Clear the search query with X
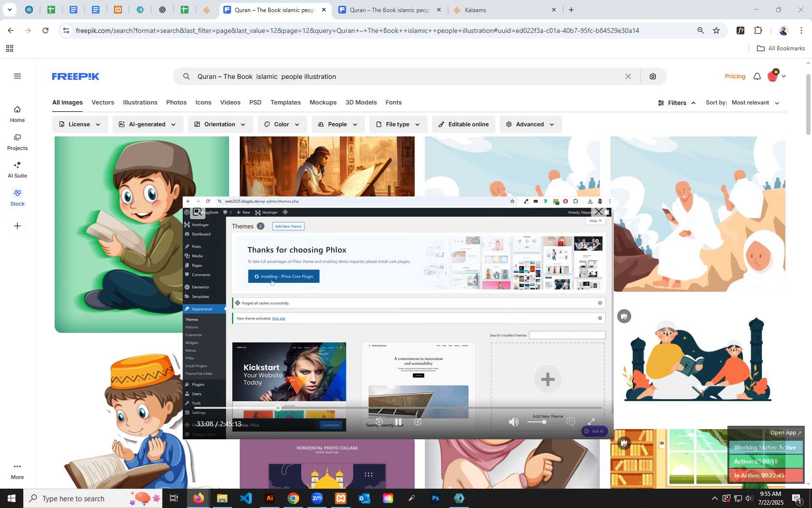Image resolution: width=812 pixels, height=508 pixels. click(628, 76)
